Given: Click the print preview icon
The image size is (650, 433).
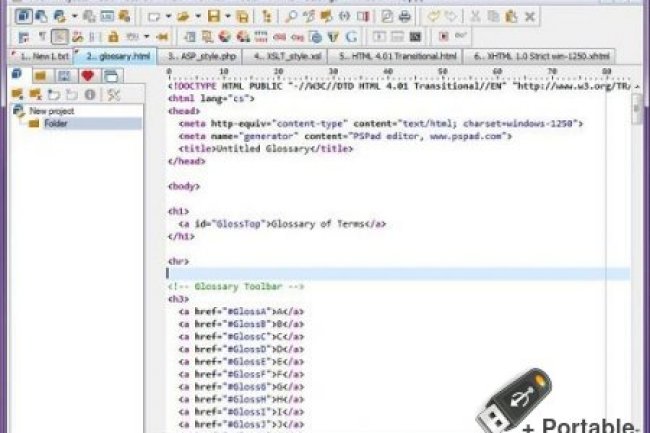Looking at the screenshot, I should coord(386,17).
